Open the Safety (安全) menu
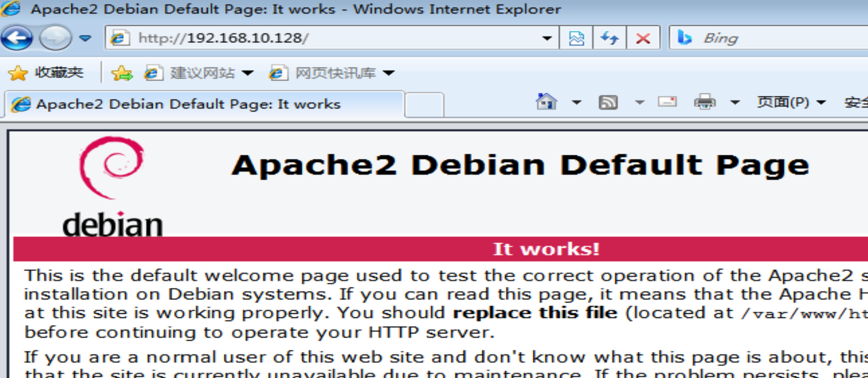Screen dimensions: 868x378 coord(856,102)
